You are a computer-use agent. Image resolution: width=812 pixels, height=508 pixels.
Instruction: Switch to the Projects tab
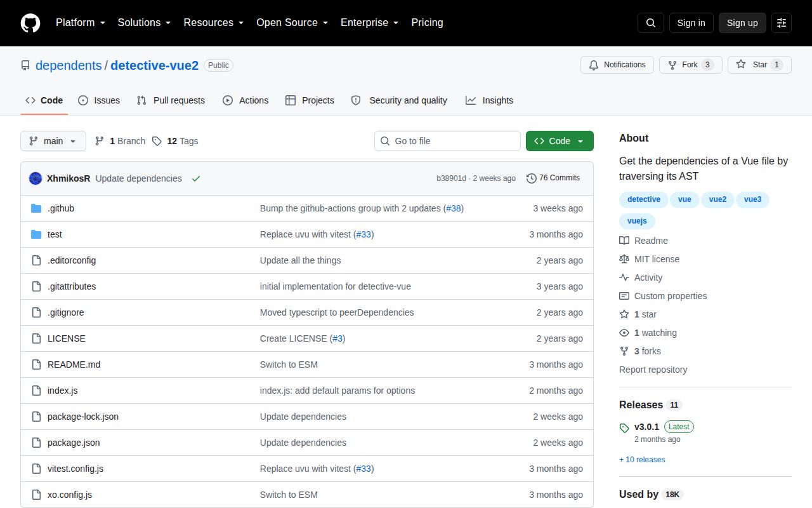(310, 100)
